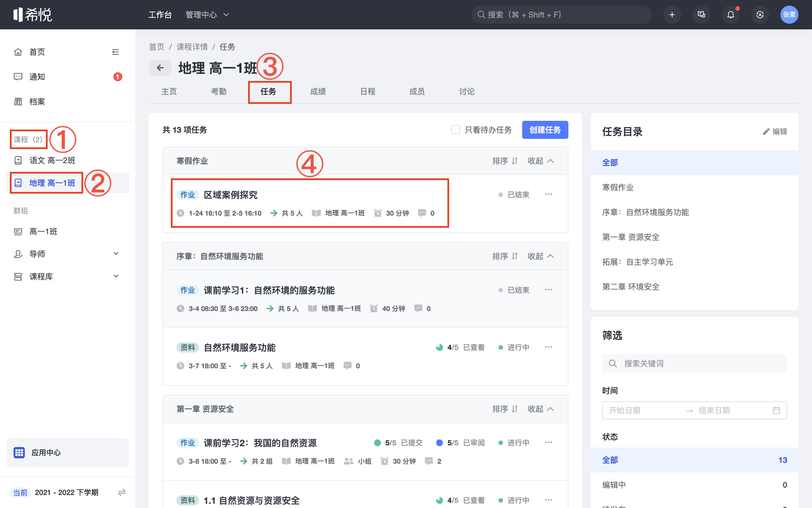
Task: Switch to the 主页 tab
Action: (169, 91)
